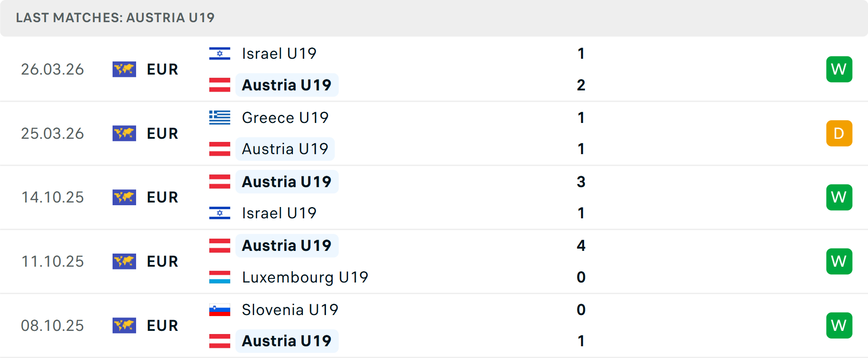
Task: Open the Slovenia U19 team link
Action: click(290, 310)
